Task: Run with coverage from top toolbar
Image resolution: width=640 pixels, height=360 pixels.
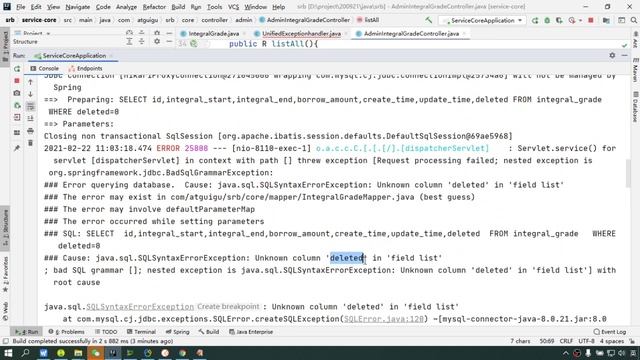Action: 559,20
